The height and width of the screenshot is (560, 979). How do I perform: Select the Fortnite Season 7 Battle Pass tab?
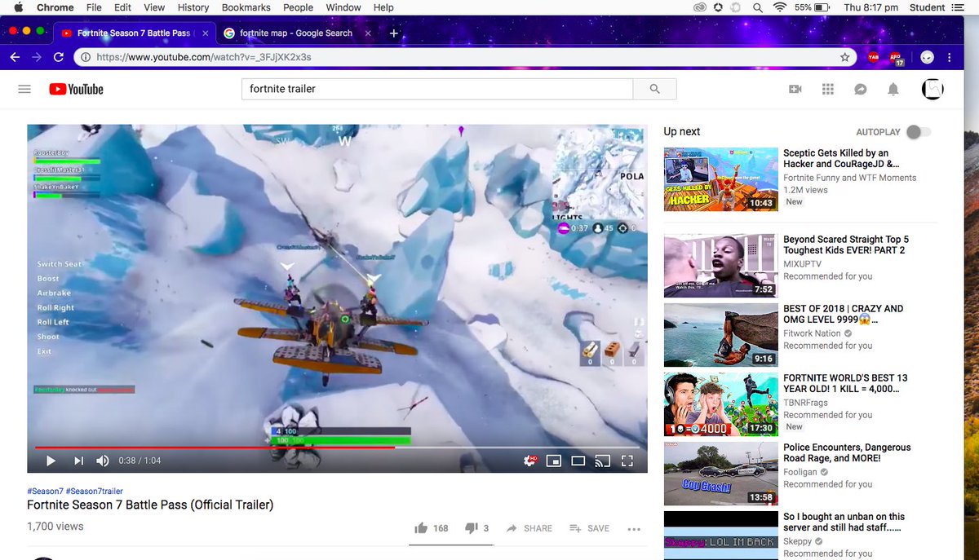[134, 33]
